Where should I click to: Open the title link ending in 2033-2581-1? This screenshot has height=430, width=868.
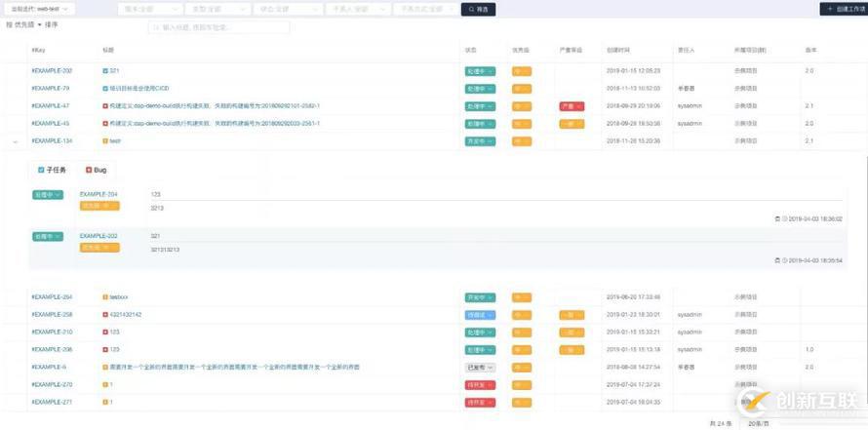tap(215, 124)
